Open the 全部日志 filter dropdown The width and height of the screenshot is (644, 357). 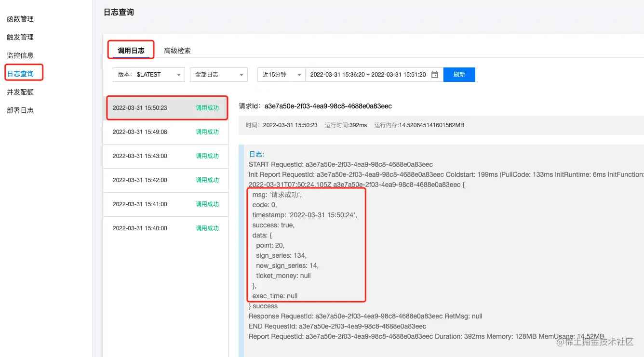pos(219,75)
